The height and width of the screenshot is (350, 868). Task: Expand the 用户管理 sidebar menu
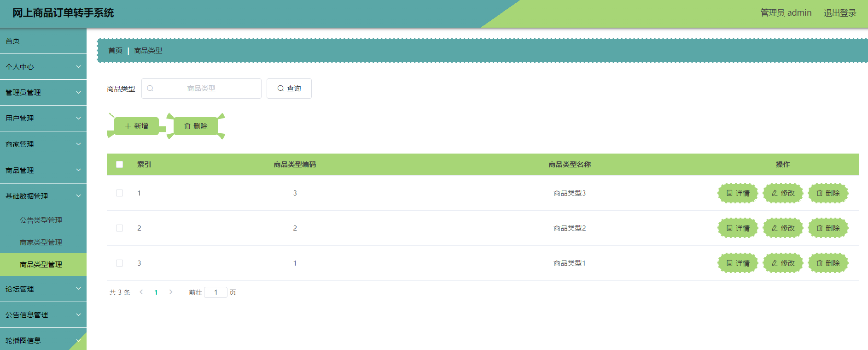pos(43,119)
